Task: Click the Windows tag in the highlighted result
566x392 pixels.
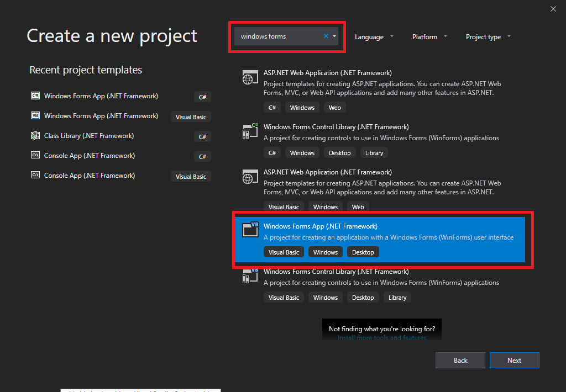Action: pyautogui.click(x=325, y=252)
